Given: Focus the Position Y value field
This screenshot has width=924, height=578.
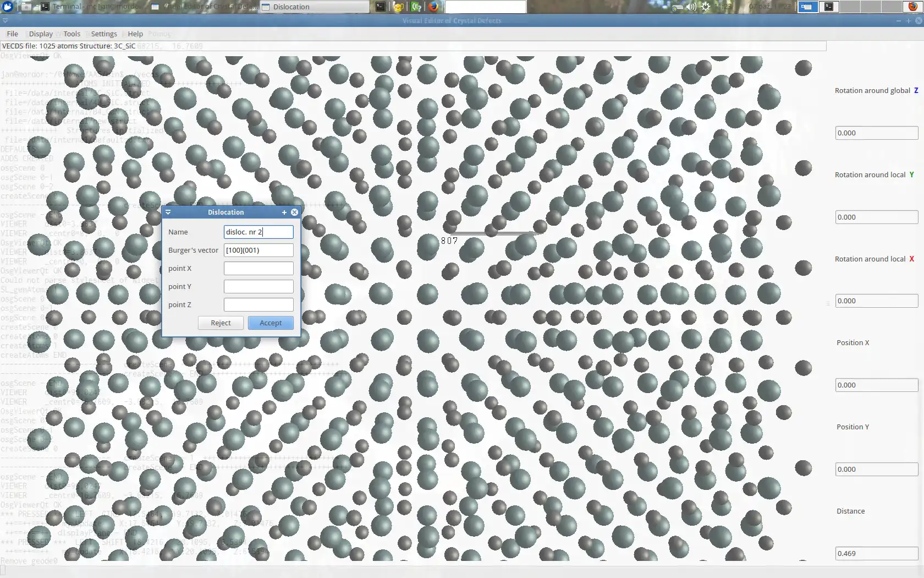Looking at the screenshot, I should (877, 470).
